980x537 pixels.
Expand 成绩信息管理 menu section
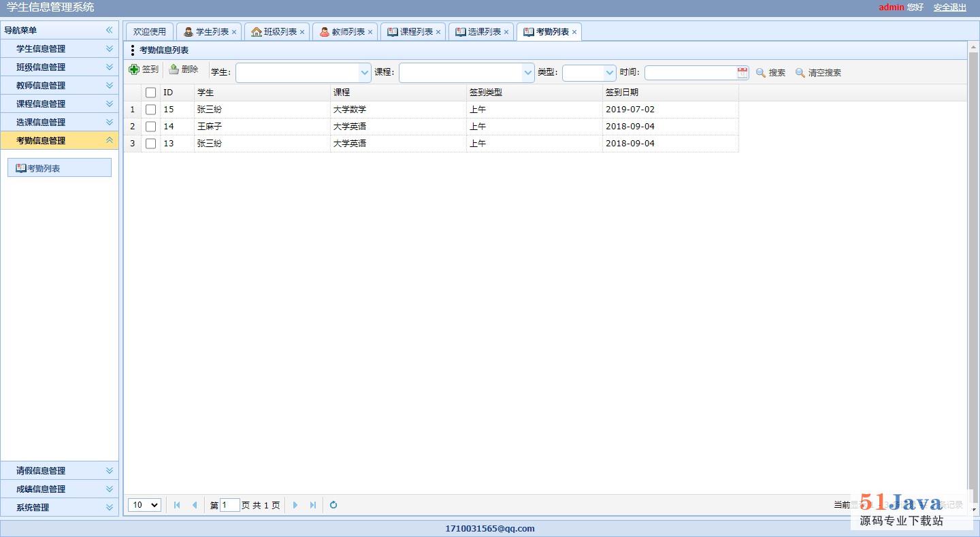(59, 489)
